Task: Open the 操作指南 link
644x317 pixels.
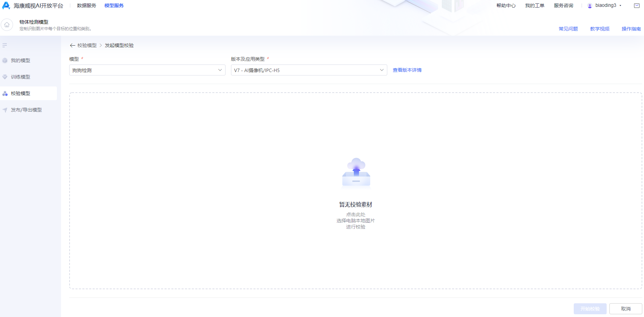Action: tap(631, 29)
